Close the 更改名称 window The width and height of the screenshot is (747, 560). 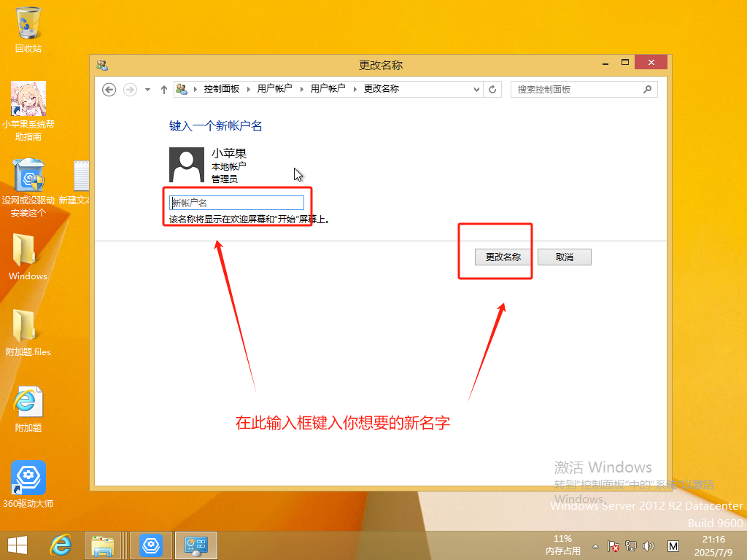651,63
